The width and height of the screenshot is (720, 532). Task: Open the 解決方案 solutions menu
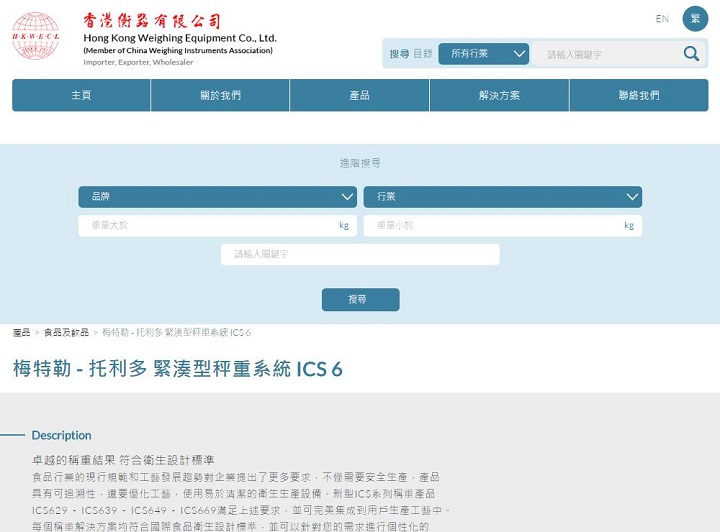(499, 95)
